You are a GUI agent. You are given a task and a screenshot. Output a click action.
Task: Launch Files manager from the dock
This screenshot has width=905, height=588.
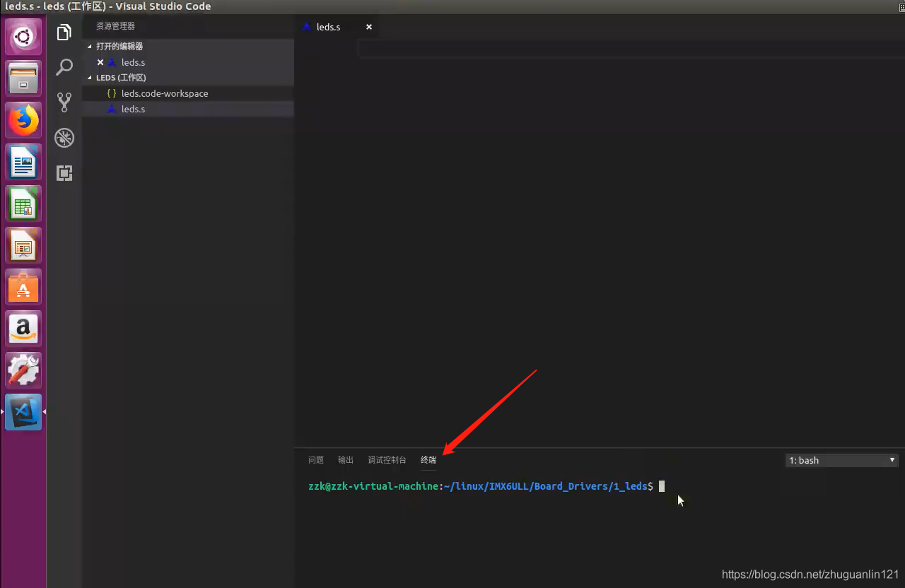(x=23, y=78)
